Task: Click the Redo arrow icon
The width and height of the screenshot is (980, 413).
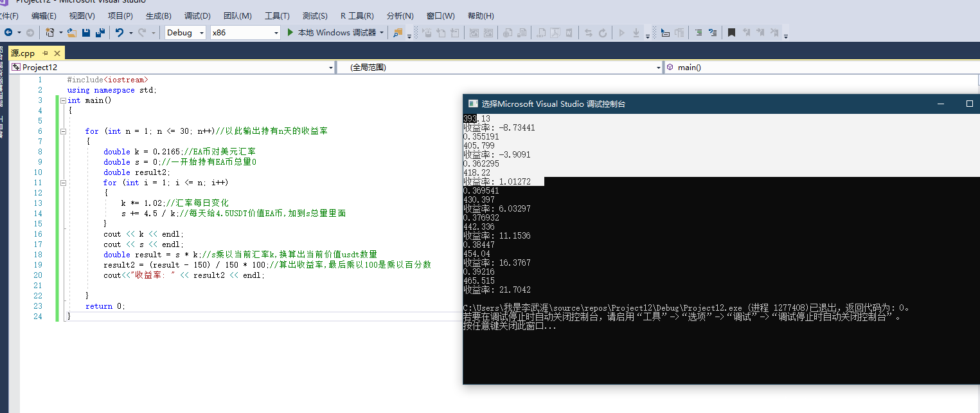Action: pyautogui.click(x=142, y=32)
